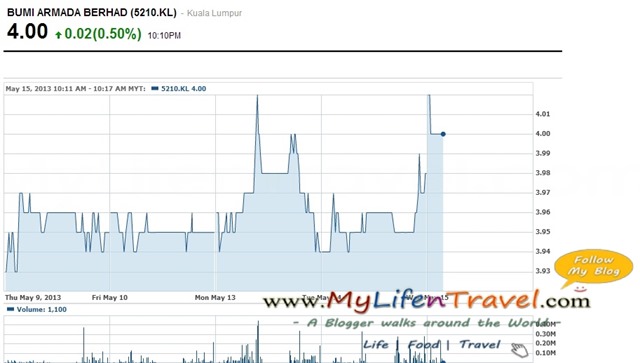Click the blue 5210.KL legend marker icon
This screenshot has width=640, height=363.
coord(155,88)
